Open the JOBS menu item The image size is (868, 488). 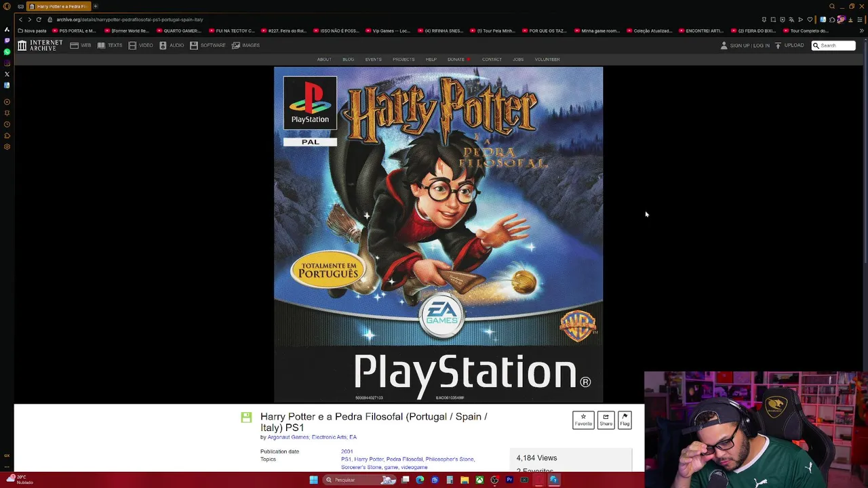(518, 60)
